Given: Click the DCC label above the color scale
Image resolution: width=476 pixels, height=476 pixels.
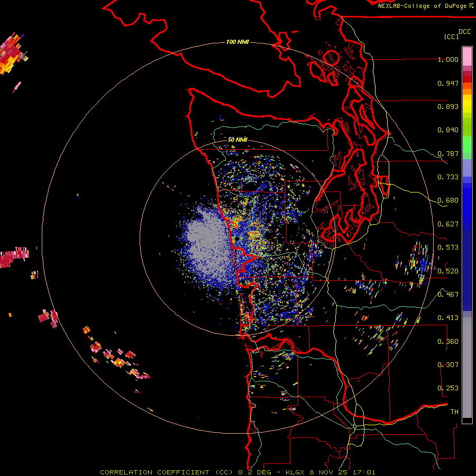Looking at the screenshot, I should (464, 32).
